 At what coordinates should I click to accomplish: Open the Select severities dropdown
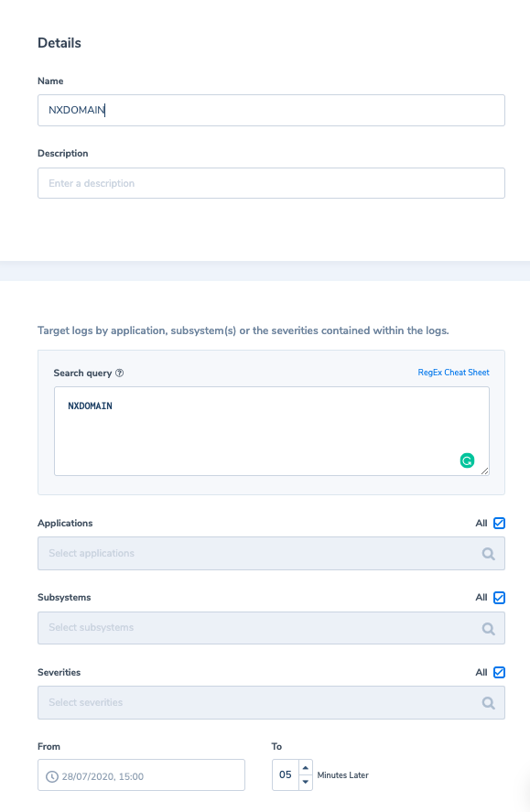(x=271, y=703)
